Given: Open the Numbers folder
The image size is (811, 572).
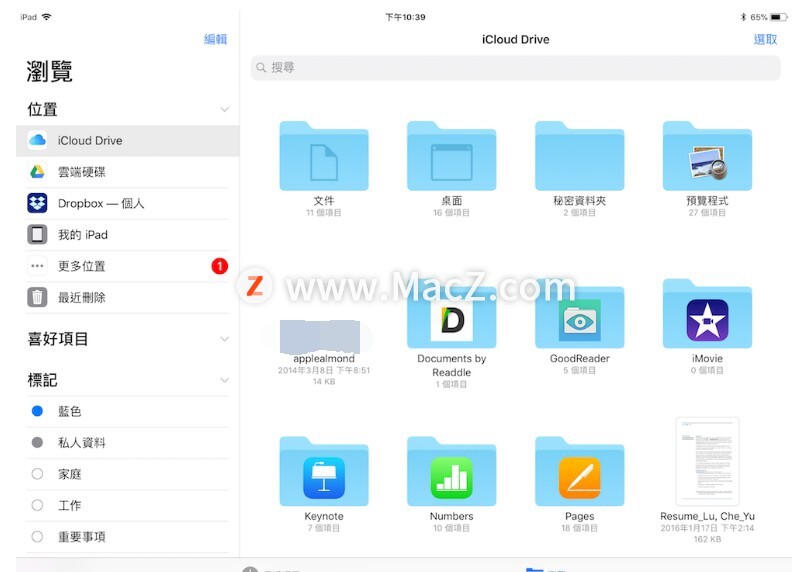Looking at the screenshot, I should tap(452, 472).
